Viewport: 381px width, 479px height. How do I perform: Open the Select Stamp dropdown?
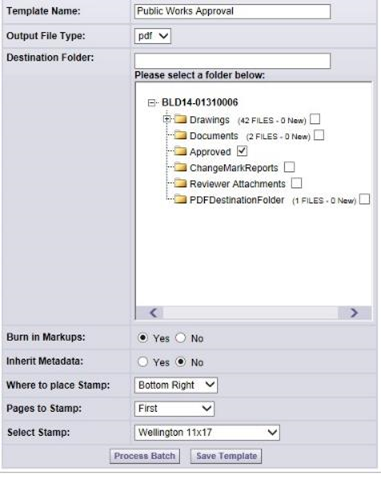(207, 432)
